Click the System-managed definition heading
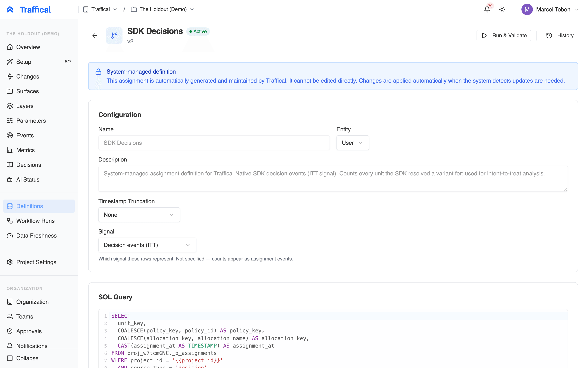This screenshot has width=588, height=368. click(x=141, y=72)
